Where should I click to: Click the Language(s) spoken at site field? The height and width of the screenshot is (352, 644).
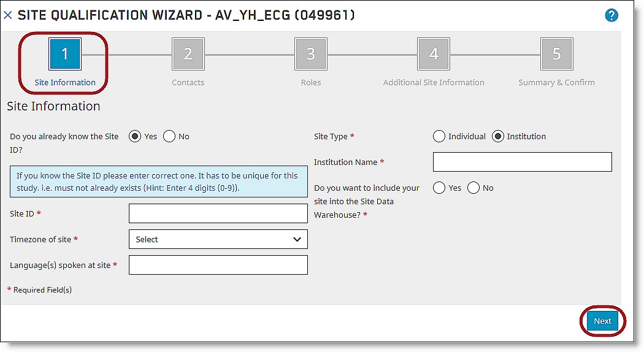click(218, 265)
